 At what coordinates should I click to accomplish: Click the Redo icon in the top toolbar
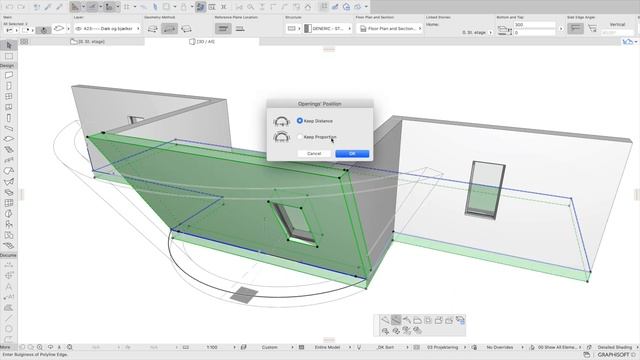point(21,7)
